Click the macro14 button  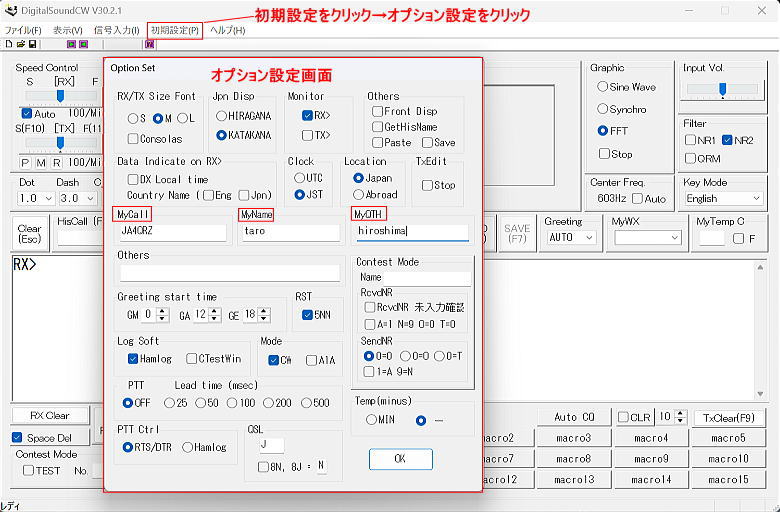click(651, 480)
